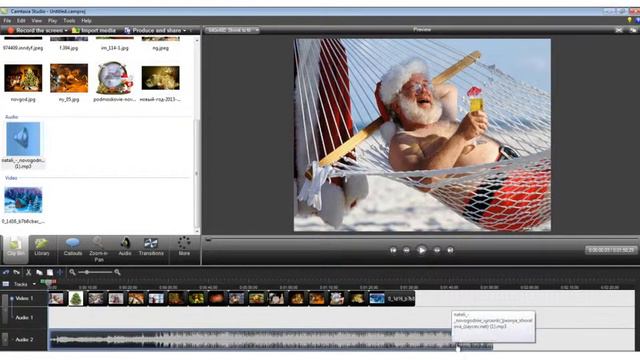This screenshot has height=360, width=640.
Task: Open the Clip Bin tab
Action: (x=16, y=248)
